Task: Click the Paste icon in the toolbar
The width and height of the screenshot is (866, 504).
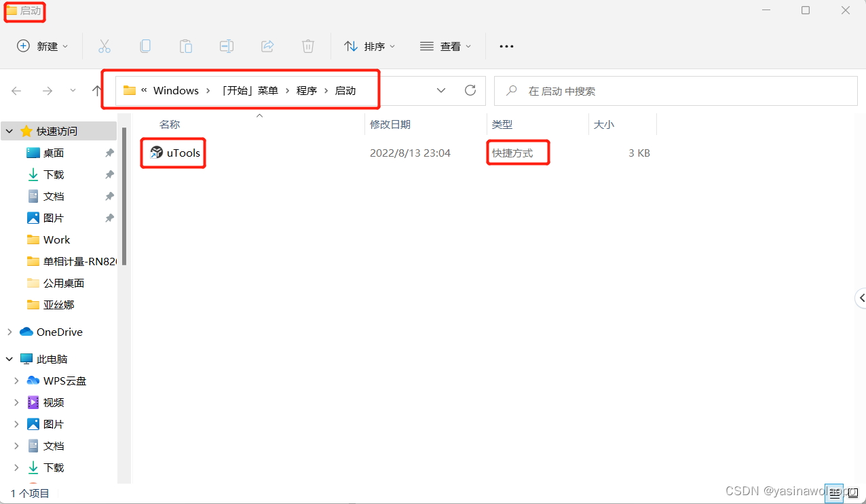Action: pos(186,45)
